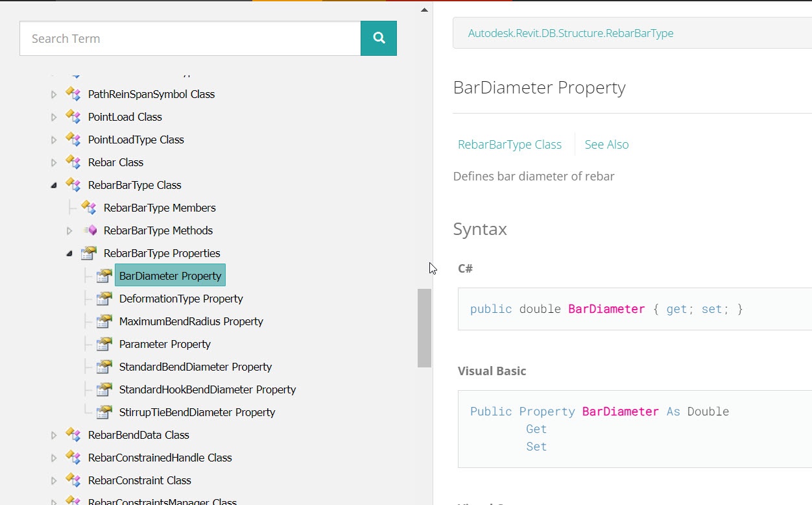Screen dimensions: 812x505
Task: Open StandardBendDiameter Property page
Action: pyautogui.click(x=195, y=367)
